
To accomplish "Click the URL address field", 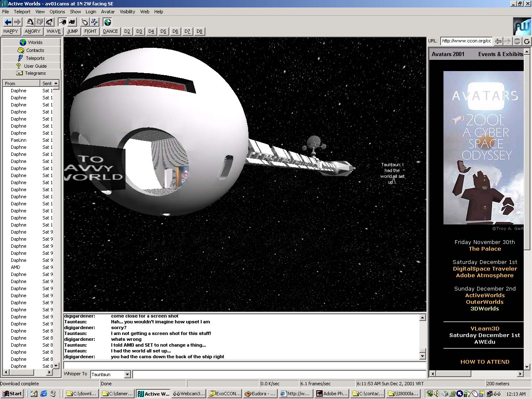I will [466, 41].
